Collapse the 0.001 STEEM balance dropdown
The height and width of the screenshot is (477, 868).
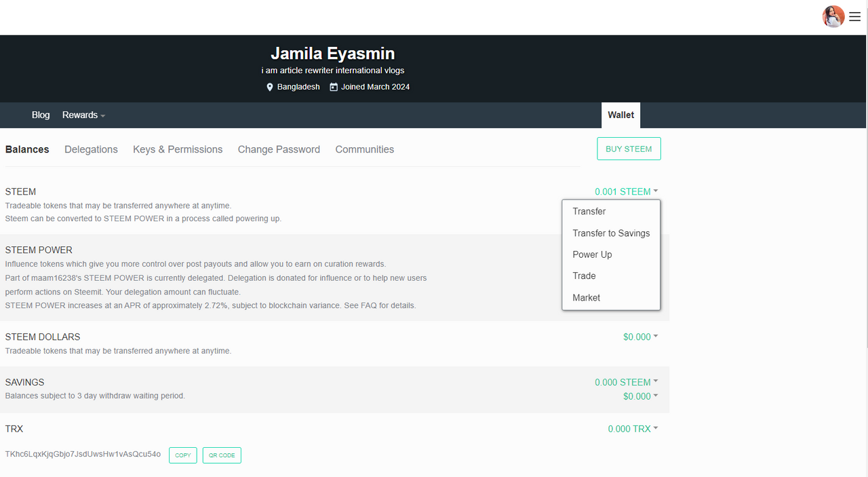pos(627,191)
